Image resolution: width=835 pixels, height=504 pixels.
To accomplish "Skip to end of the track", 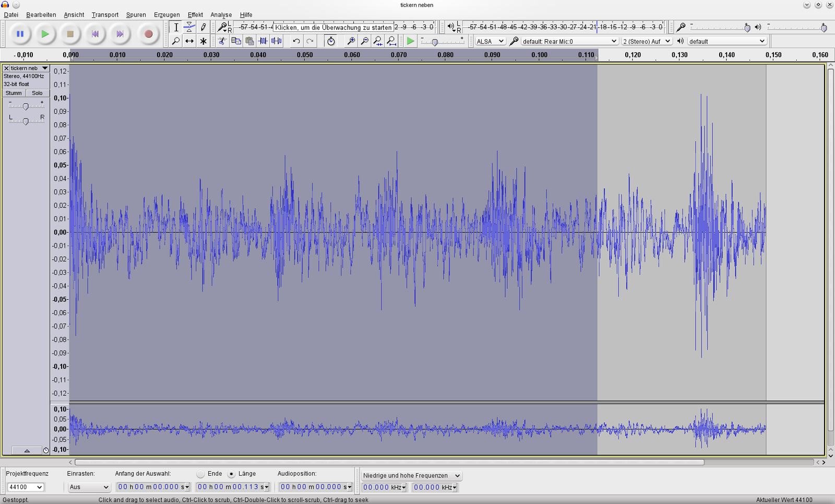I will 120,34.
